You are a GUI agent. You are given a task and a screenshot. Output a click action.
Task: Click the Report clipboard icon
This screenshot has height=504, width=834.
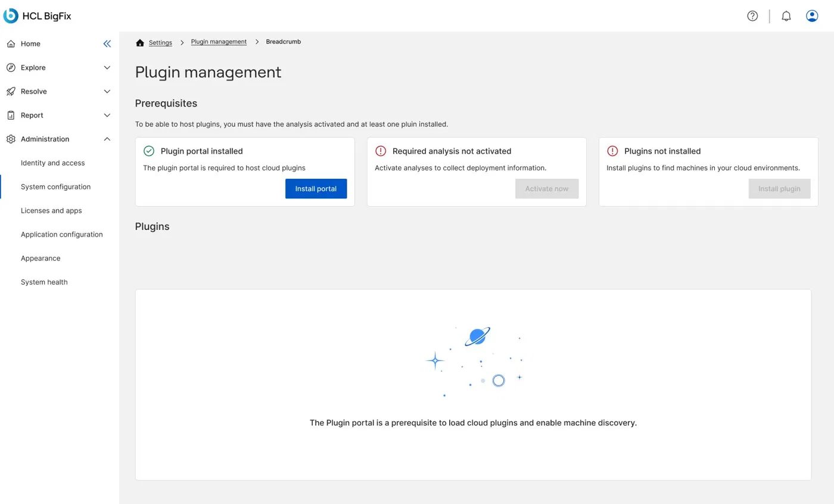click(x=11, y=115)
